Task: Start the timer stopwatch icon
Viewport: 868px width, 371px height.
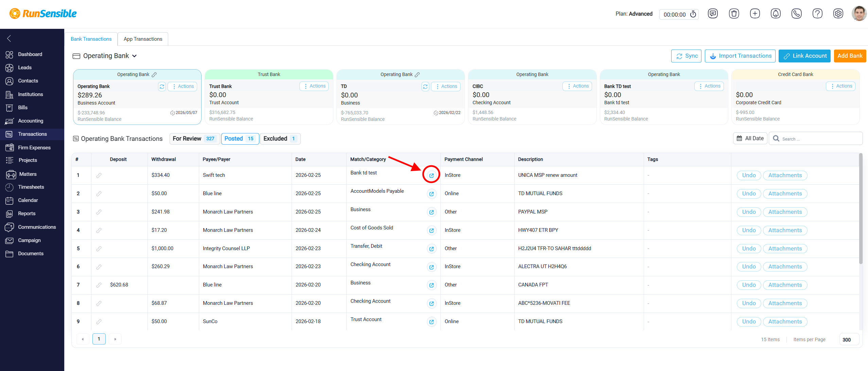Action: coord(693,14)
